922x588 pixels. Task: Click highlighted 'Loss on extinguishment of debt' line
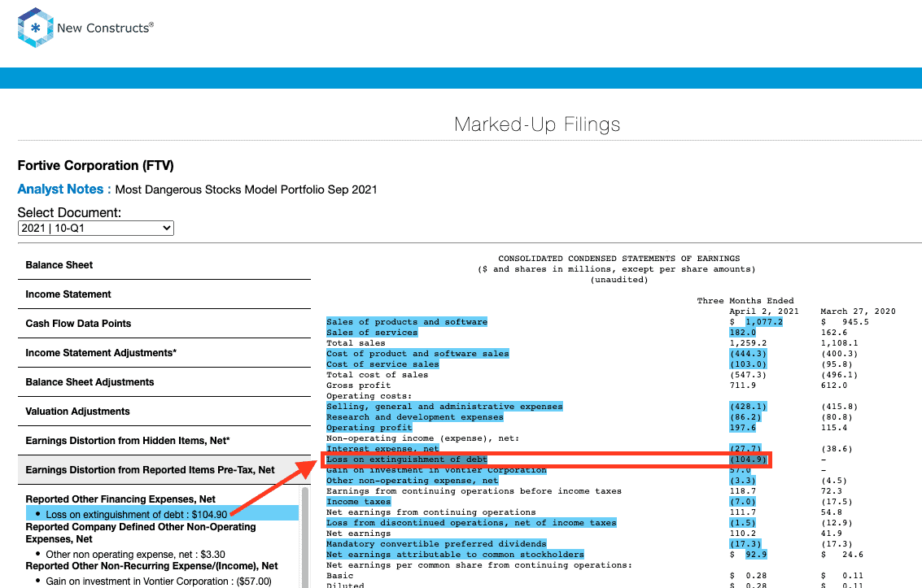(x=407, y=460)
